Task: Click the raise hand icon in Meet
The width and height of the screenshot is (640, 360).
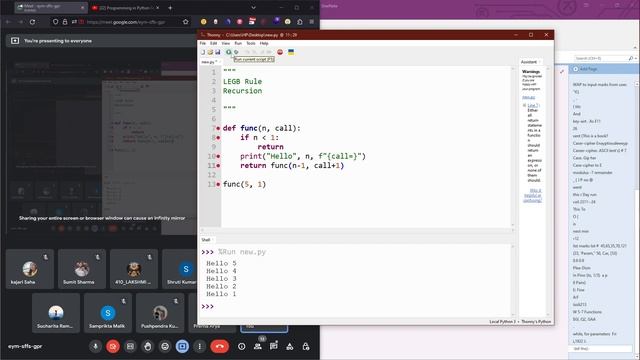Action: (148, 347)
